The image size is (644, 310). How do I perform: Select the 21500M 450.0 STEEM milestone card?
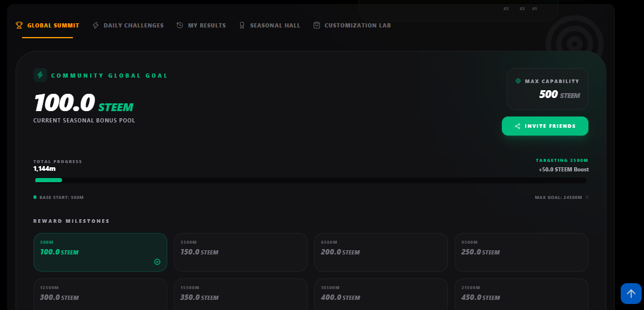click(522, 294)
